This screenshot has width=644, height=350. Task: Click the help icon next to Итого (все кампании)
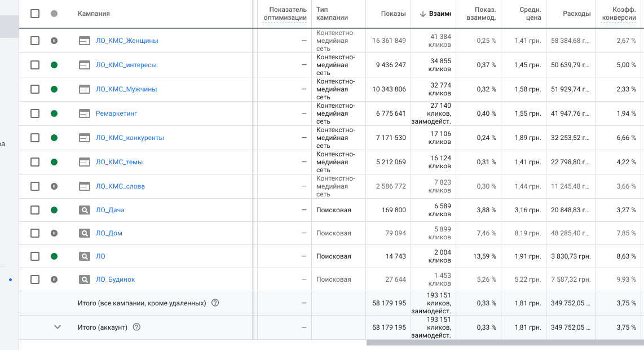[x=215, y=303]
